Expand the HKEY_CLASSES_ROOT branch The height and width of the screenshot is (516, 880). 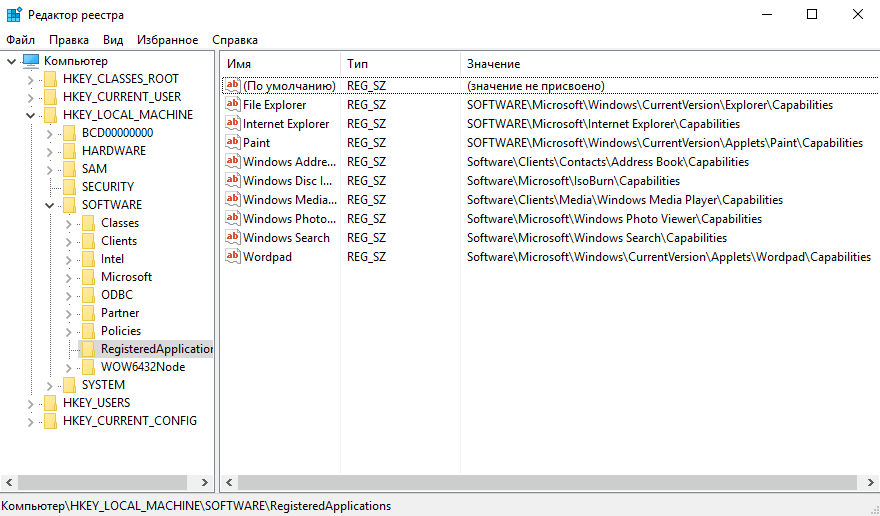click(30, 80)
